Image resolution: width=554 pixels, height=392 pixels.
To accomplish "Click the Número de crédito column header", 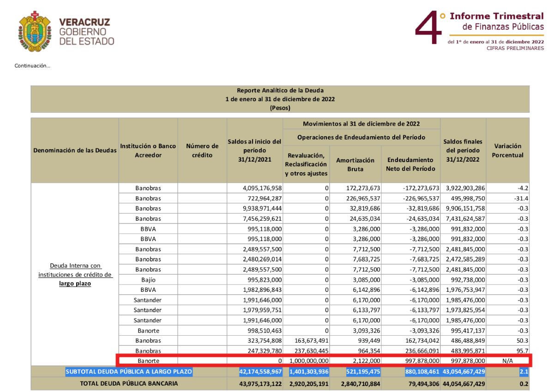I will pos(202,151).
